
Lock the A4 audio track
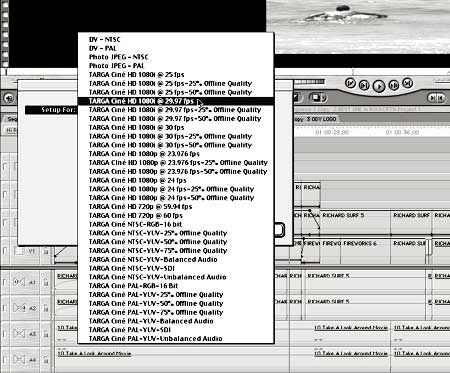pos(46,360)
